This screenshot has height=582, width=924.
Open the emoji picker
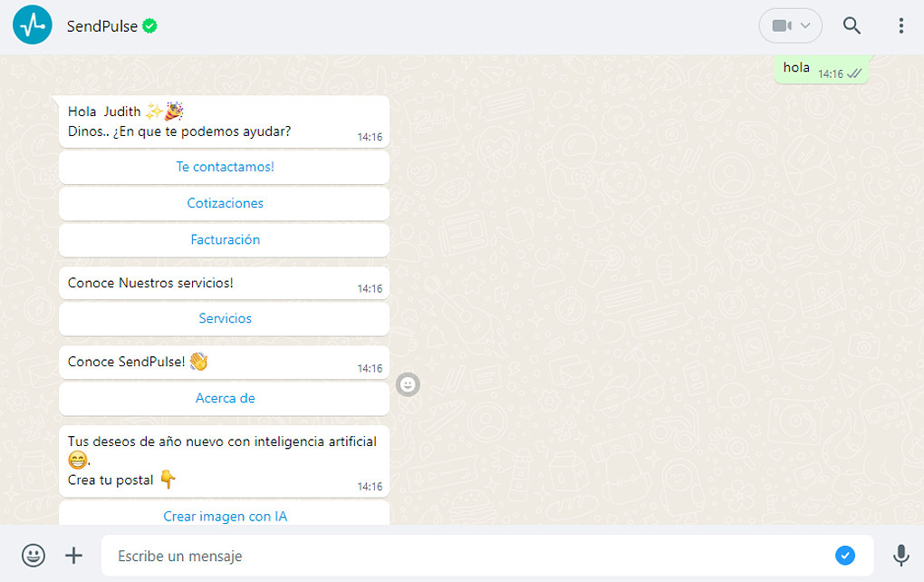(x=34, y=556)
